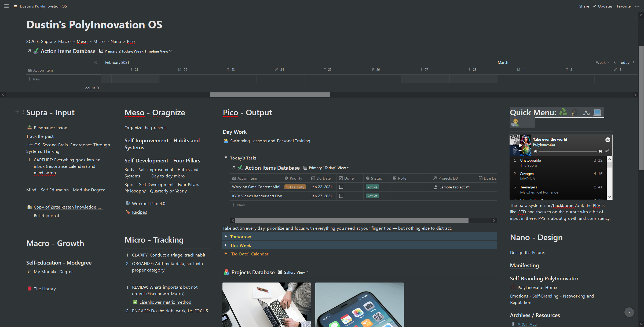Open the three-dot page options menu
Image resolution: width=644 pixels, height=327 pixels.
tap(637, 6)
